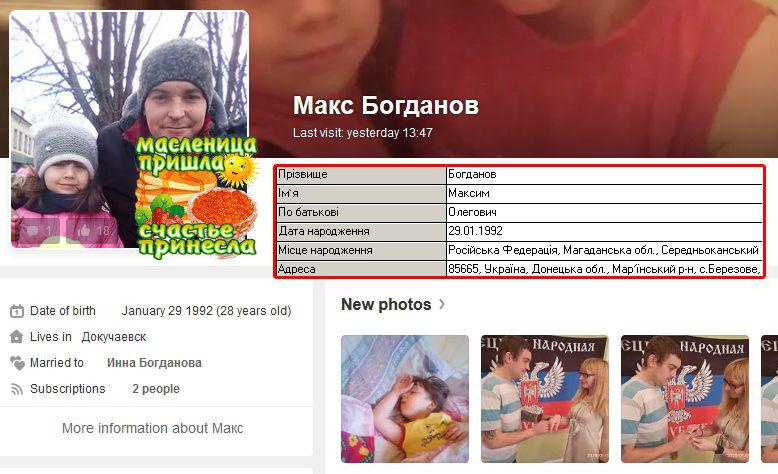Open the 2 people subscriptions link
This screenshot has width=778, height=474.
tap(156, 389)
